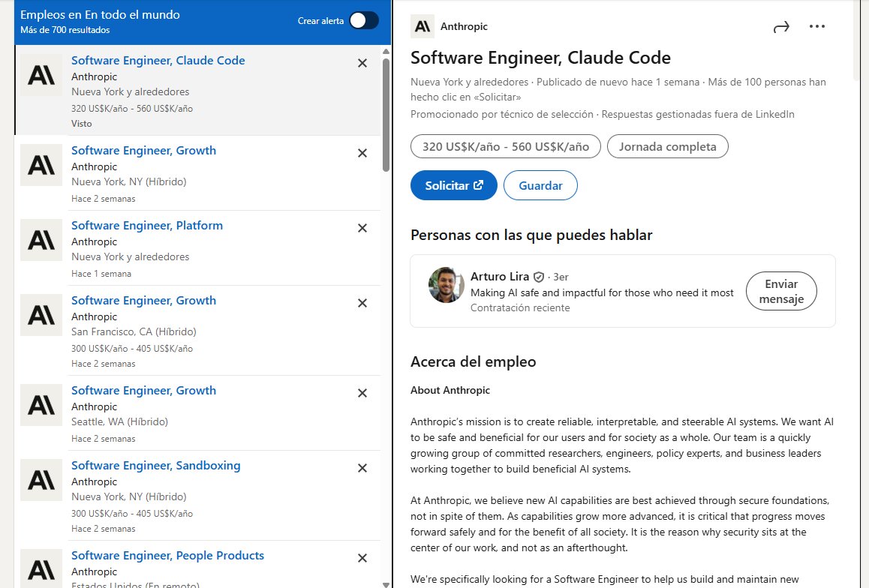Open Anthropic company link in job details
The image size is (869, 588).
pos(464,26)
